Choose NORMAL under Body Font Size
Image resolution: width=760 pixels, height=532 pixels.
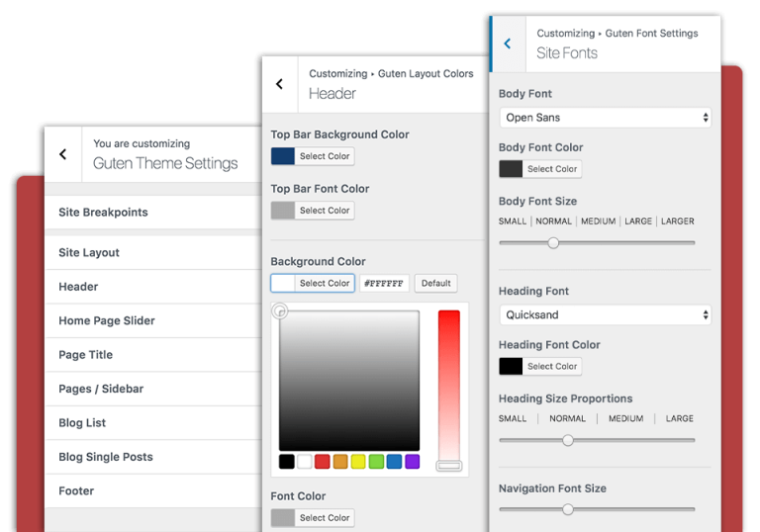pyautogui.click(x=553, y=222)
